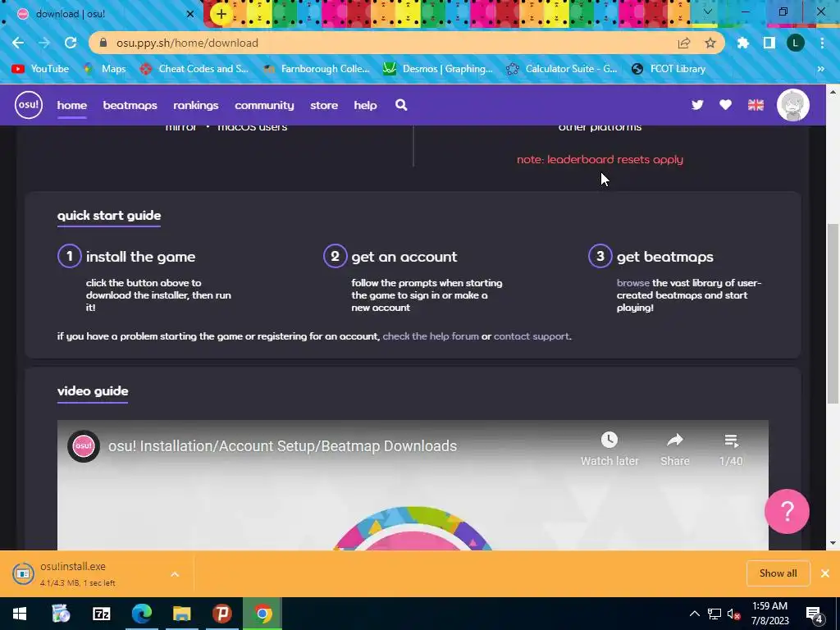
Task: Open FCOT Library bookmark
Action: [669, 69]
